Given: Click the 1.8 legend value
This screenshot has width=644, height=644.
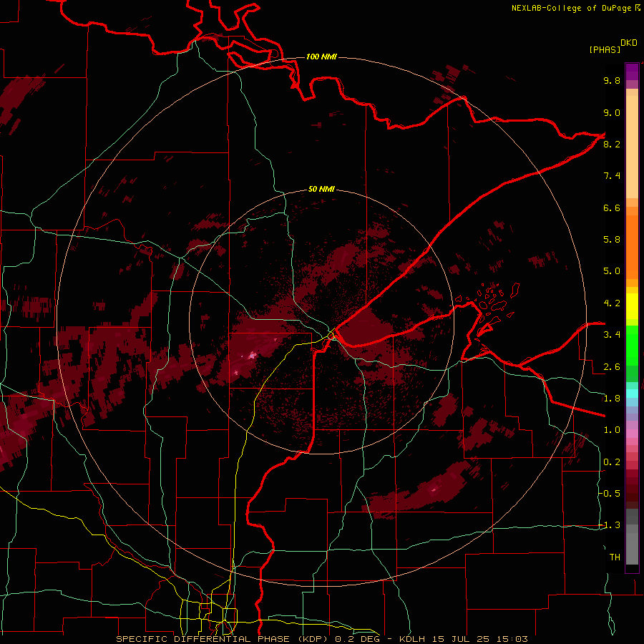Looking at the screenshot, I should pos(612,399).
